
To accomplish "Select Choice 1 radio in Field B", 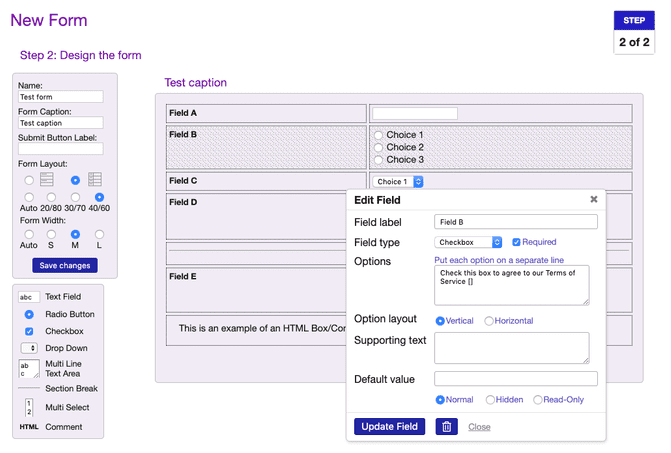I will click(378, 135).
